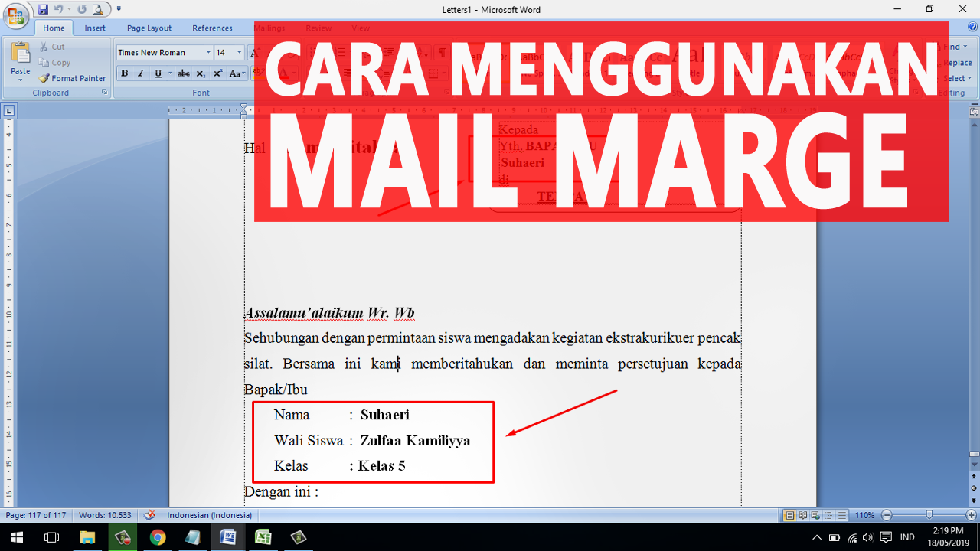Image resolution: width=980 pixels, height=551 pixels.
Task: Undo the last action
Action: (x=58, y=10)
